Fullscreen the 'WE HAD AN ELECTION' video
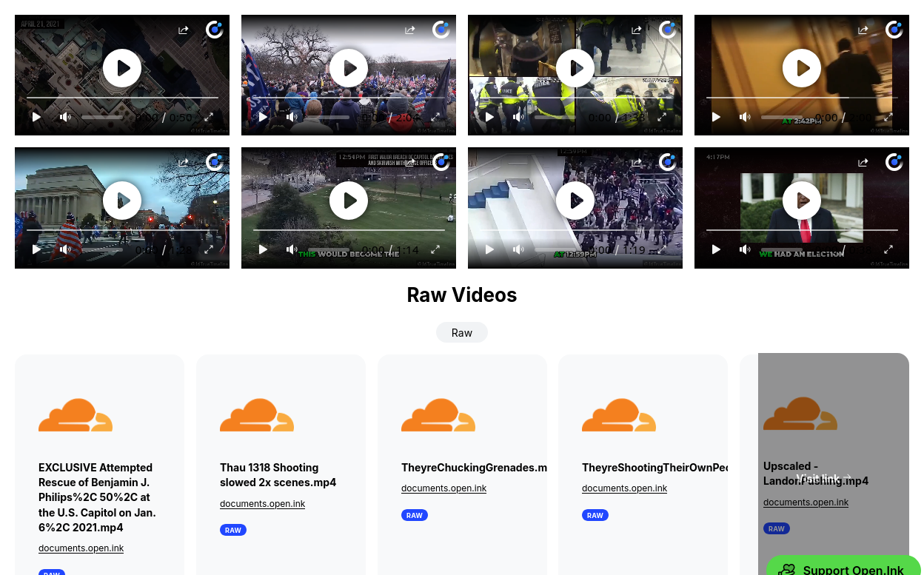The width and height of the screenshot is (924, 575). (x=888, y=249)
